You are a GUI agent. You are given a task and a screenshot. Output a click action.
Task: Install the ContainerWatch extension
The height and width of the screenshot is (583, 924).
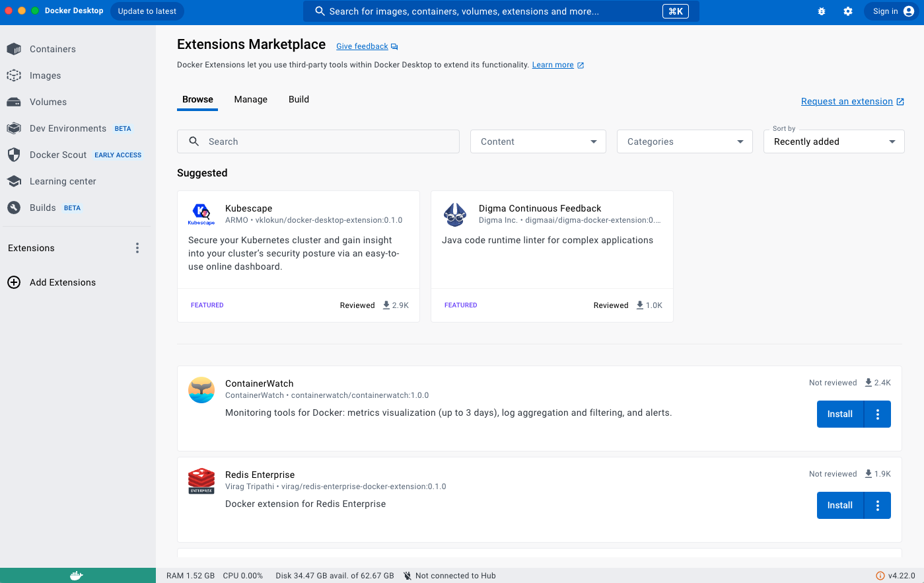coord(840,414)
